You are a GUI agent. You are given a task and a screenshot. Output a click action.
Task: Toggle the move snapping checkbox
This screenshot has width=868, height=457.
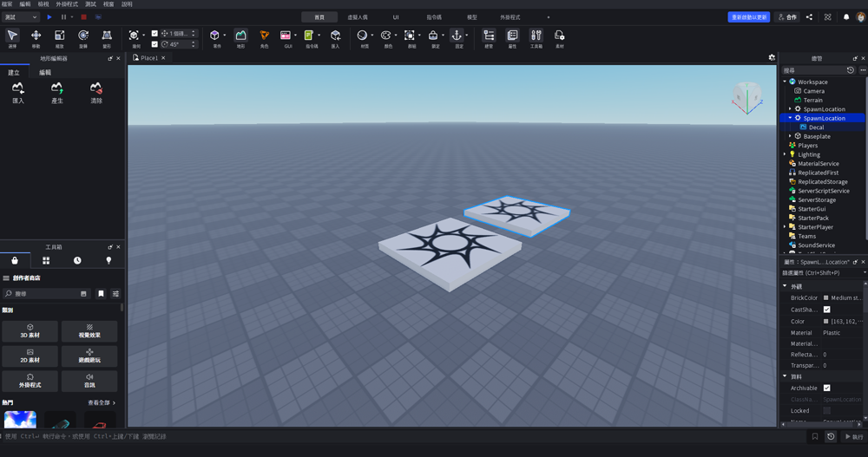(155, 33)
